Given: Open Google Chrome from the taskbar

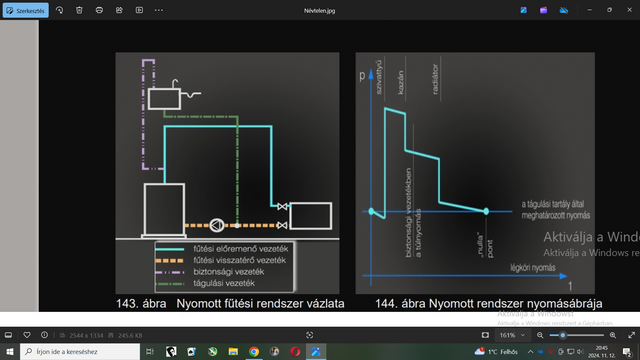Looking at the screenshot, I should click(x=254, y=351).
